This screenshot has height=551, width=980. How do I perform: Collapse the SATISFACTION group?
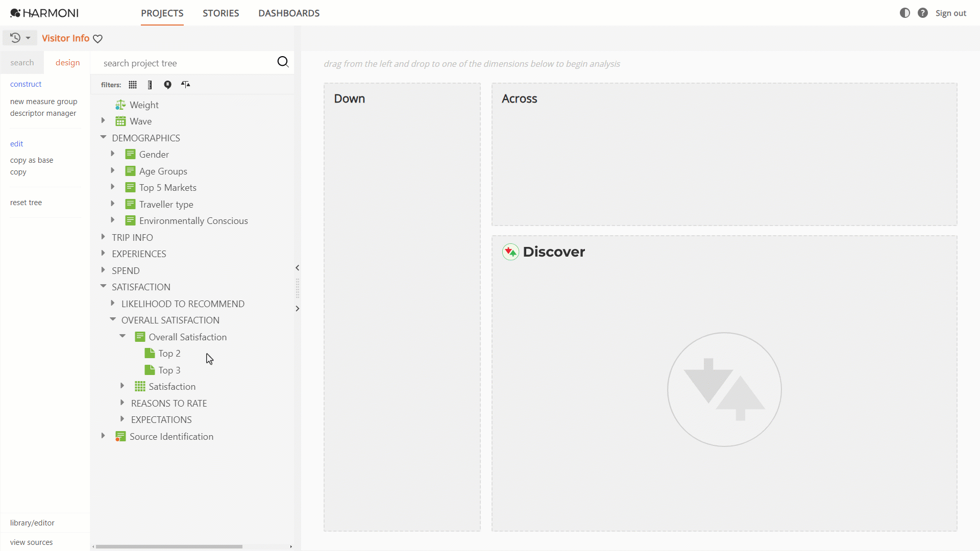103,286
